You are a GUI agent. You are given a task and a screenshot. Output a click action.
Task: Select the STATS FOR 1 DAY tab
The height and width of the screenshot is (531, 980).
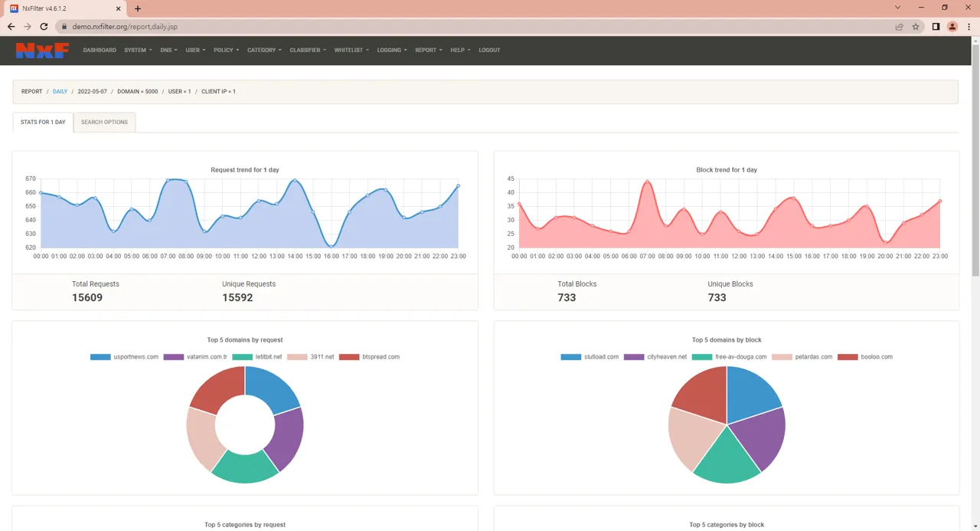coord(43,123)
